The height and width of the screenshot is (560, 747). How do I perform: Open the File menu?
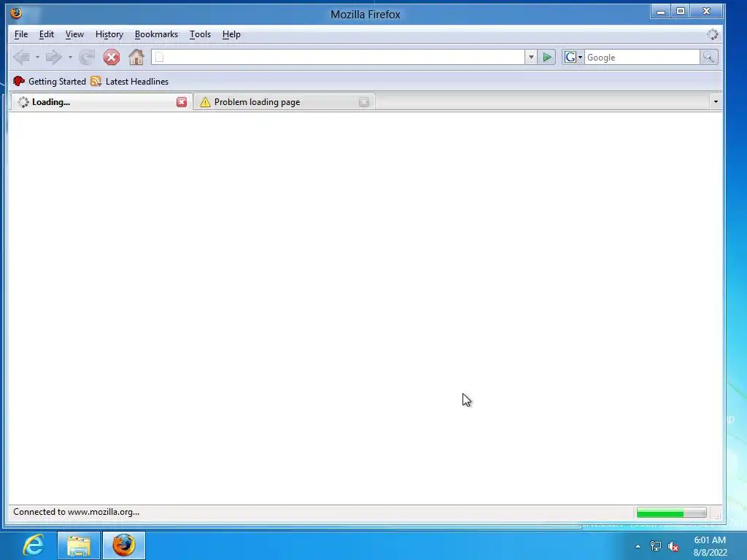tap(21, 34)
